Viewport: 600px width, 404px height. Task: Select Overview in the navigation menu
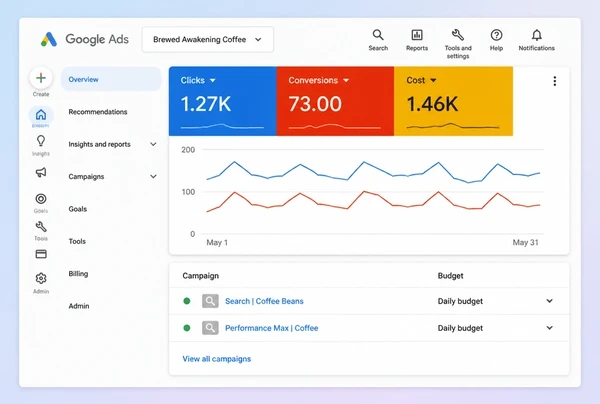[111, 79]
